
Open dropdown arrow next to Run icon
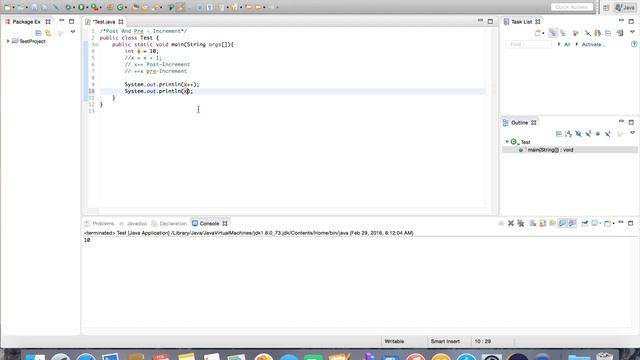tap(87, 7)
